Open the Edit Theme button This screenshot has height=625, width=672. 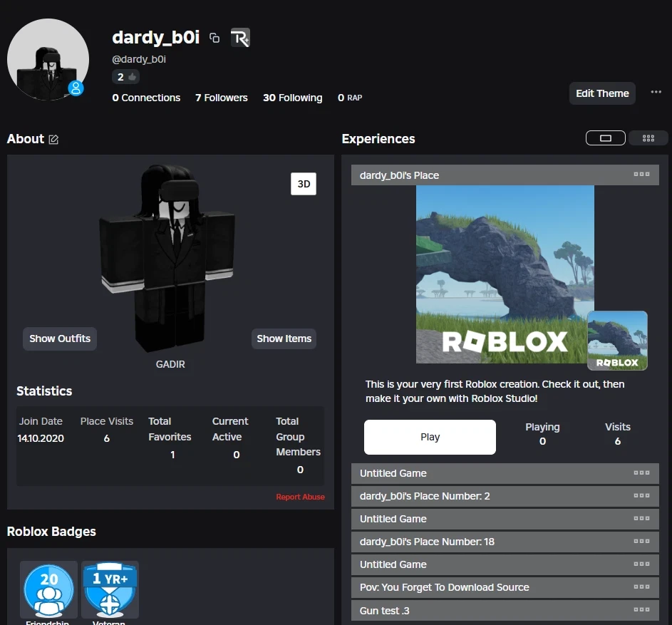(602, 93)
